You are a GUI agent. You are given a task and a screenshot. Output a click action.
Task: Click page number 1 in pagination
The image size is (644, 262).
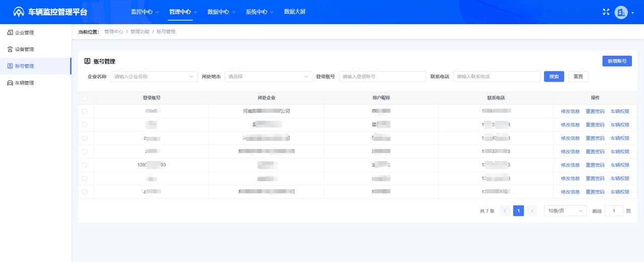tap(519, 211)
